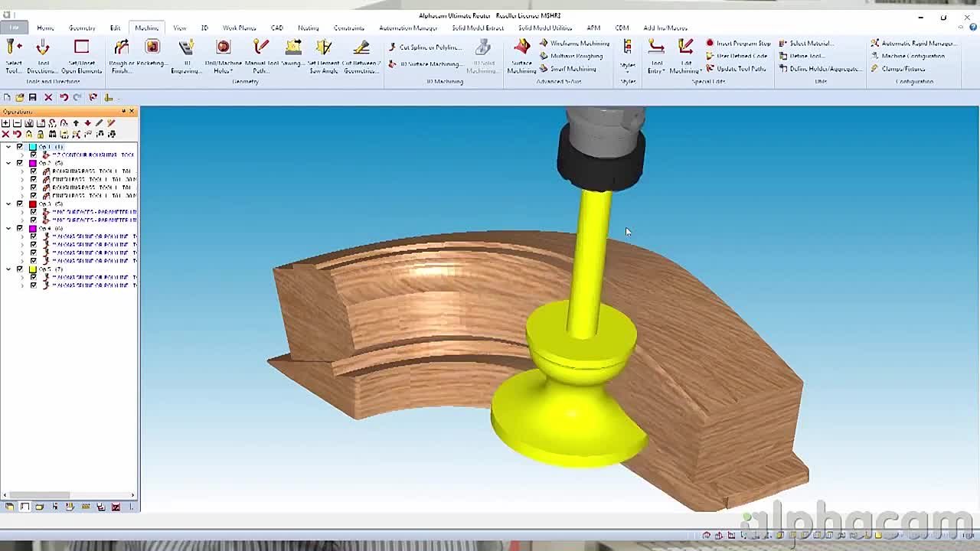This screenshot has width=980, height=551.
Task: Expand the Z Contour Roughing row
Action: point(22,155)
